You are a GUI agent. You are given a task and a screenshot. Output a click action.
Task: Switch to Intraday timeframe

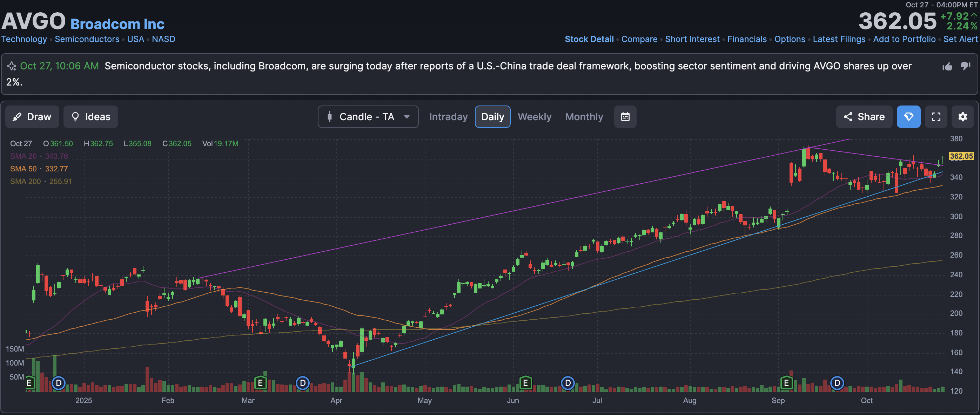(x=448, y=117)
